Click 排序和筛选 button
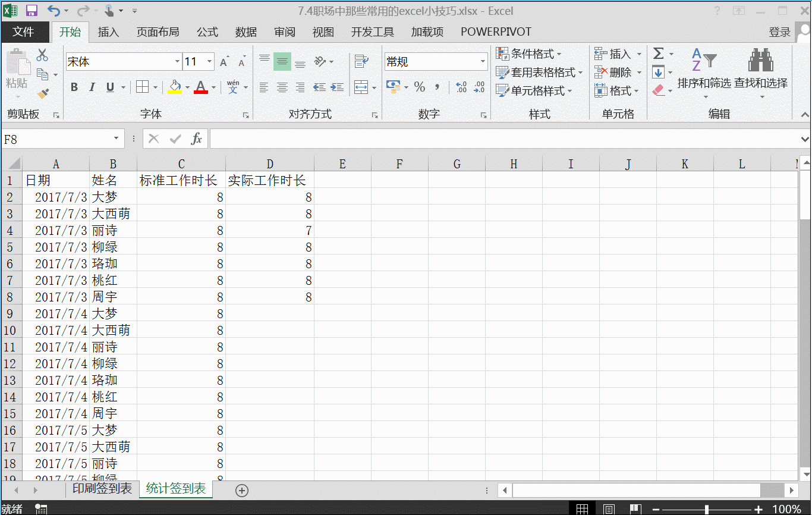This screenshot has width=812, height=515. click(704, 74)
